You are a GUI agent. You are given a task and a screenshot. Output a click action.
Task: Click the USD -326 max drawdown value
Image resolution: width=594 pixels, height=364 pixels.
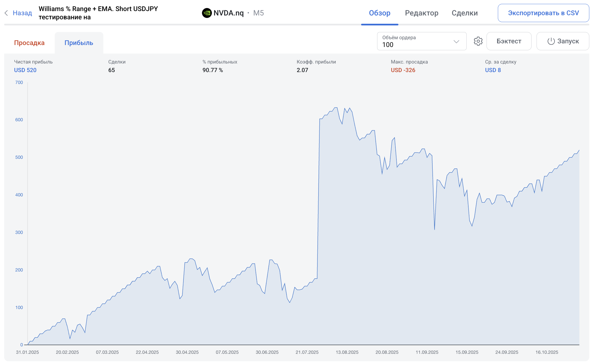(x=403, y=70)
